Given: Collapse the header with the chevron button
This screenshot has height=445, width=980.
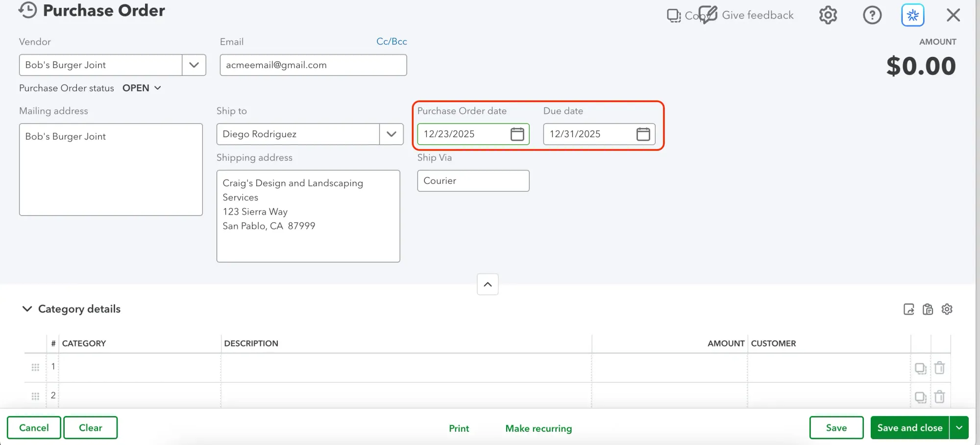Looking at the screenshot, I should point(487,284).
